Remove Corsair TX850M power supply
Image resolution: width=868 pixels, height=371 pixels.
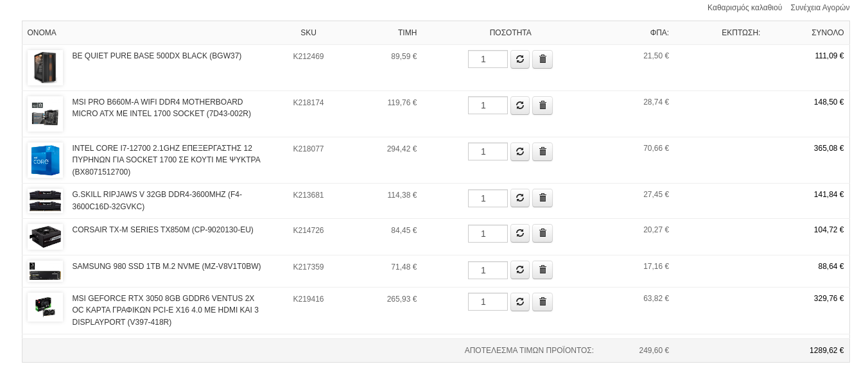point(542,233)
